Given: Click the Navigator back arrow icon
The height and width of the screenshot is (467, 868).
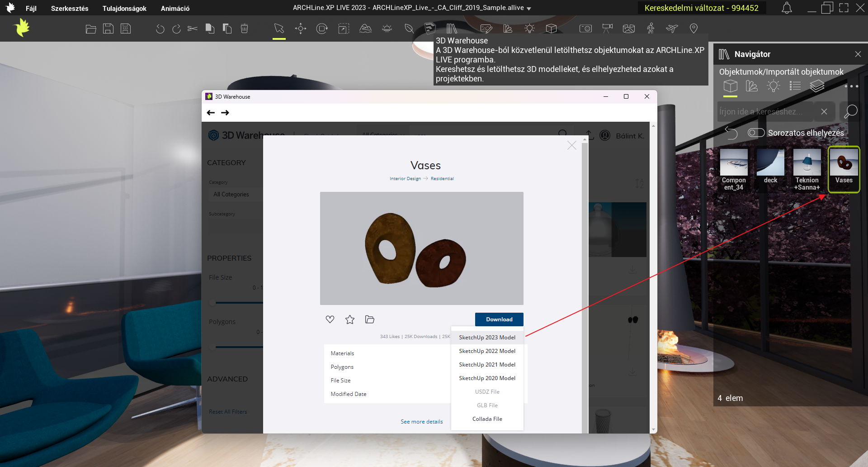Looking at the screenshot, I should point(731,133).
